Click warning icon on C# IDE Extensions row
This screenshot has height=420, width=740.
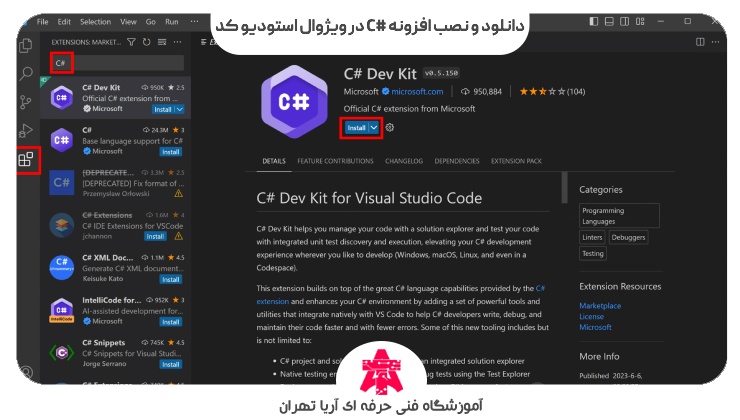click(x=178, y=236)
